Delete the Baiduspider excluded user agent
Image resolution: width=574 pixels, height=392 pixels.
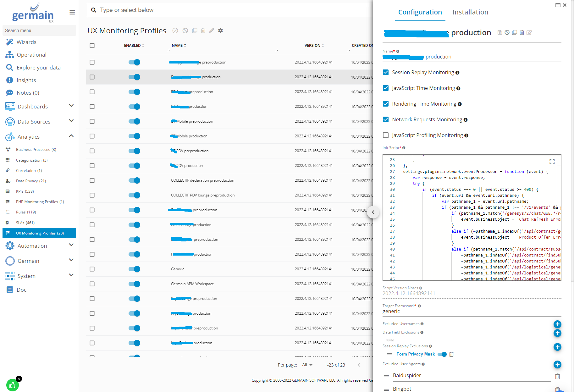tap(557, 376)
